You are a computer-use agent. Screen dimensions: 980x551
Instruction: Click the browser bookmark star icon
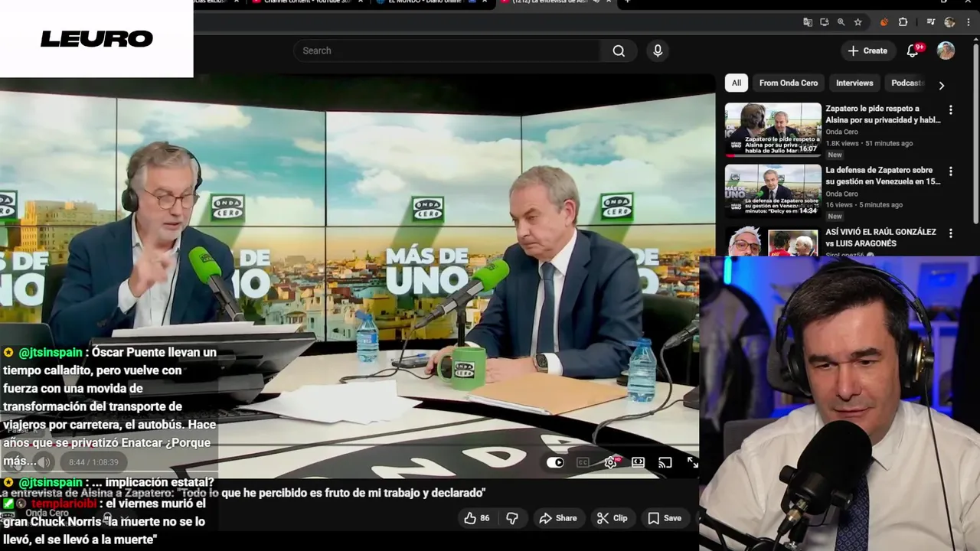pyautogui.click(x=858, y=22)
